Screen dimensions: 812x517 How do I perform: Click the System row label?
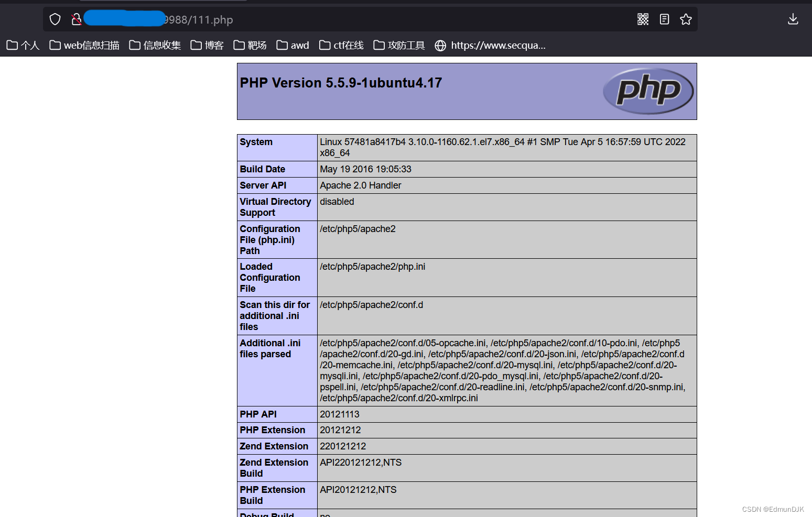(256, 142)
